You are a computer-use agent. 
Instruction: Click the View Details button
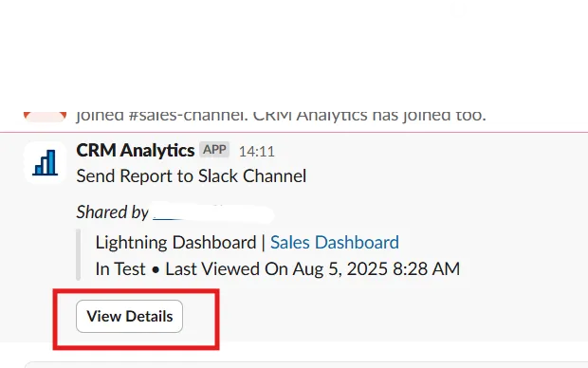pyautogui.click(x=129, y=316)
